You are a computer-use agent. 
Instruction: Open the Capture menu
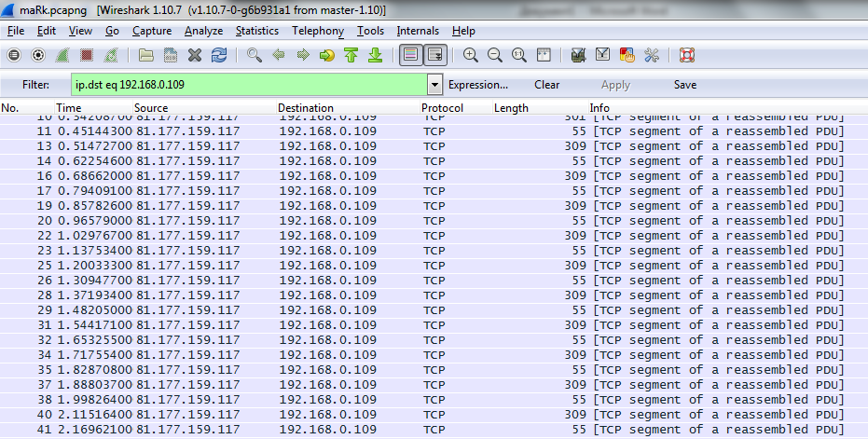[x=152, y=31]
